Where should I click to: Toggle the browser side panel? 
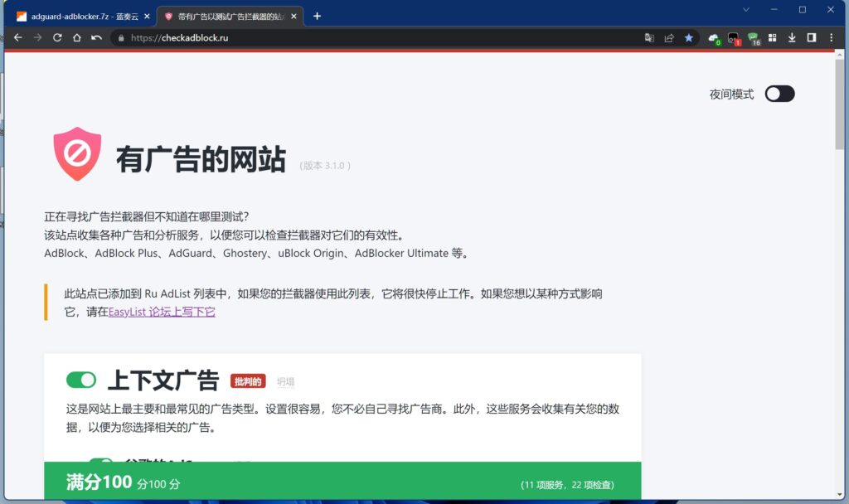811,38
